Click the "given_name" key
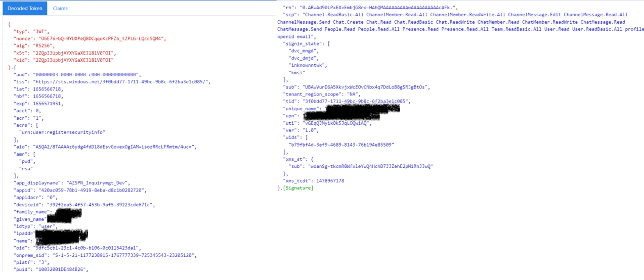The height and width of the screenshot is (280, 644). (30, 219)
